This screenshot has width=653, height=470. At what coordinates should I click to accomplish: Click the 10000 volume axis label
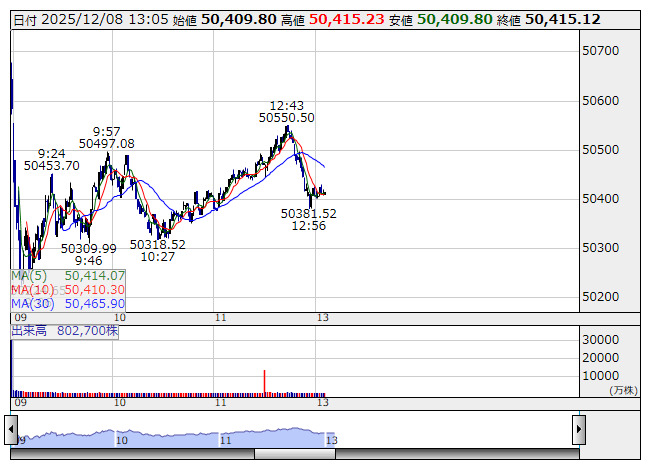[x=601, y=376]
